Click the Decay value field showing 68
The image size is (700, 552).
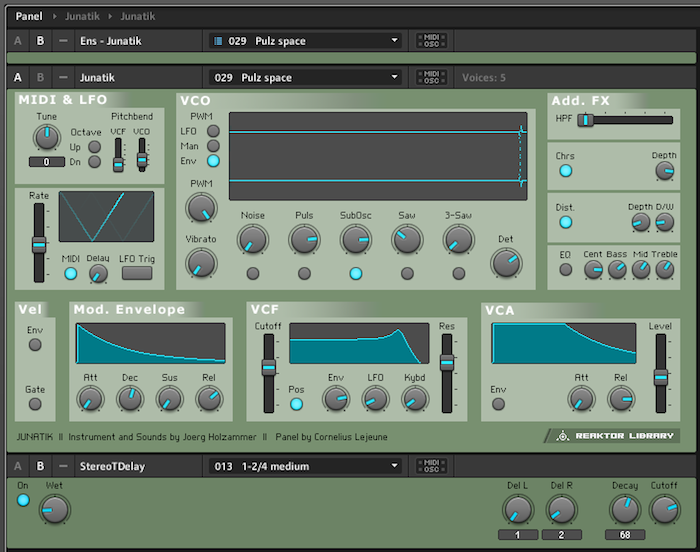point(625,535)
